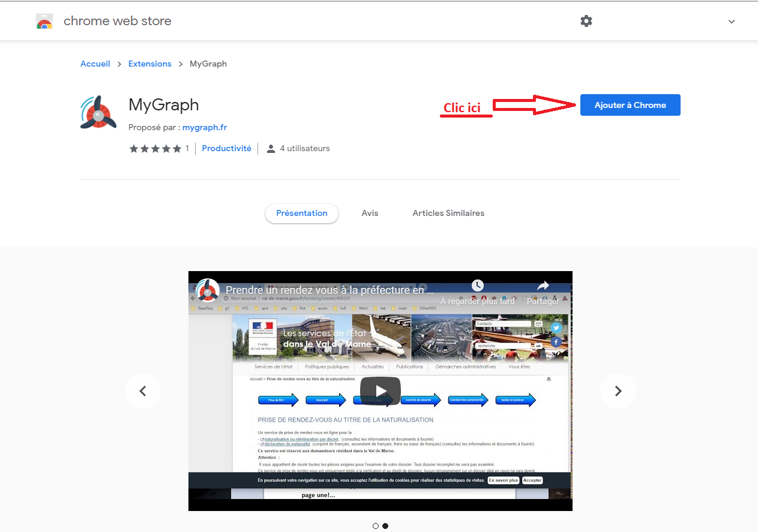Click the "4 utilisateurs" text
Image resolution: width=758 pixels, height=532 pixels.
(x=305, y=148)
